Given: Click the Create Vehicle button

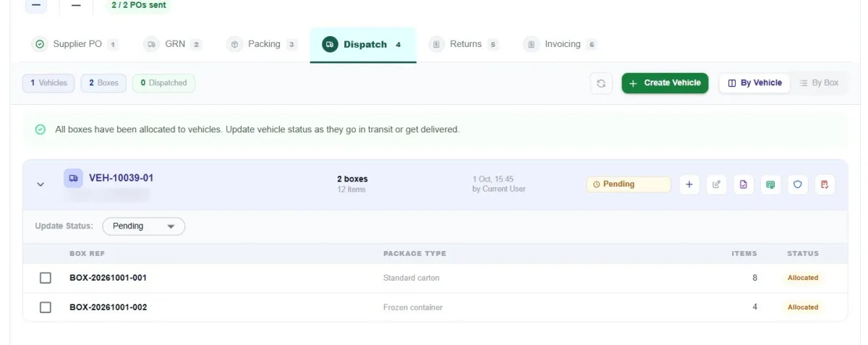Looking at the screenshot, I should tap(665, 83).
